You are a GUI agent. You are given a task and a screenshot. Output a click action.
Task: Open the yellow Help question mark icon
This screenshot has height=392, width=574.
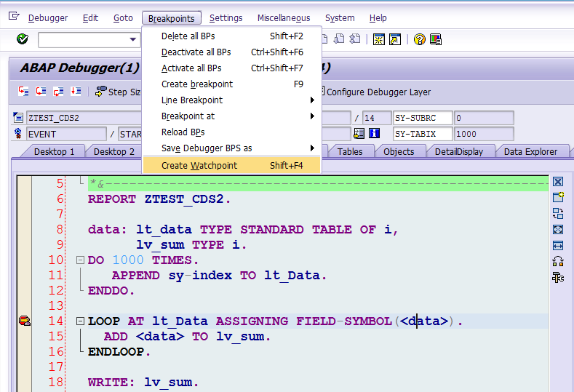420,39
